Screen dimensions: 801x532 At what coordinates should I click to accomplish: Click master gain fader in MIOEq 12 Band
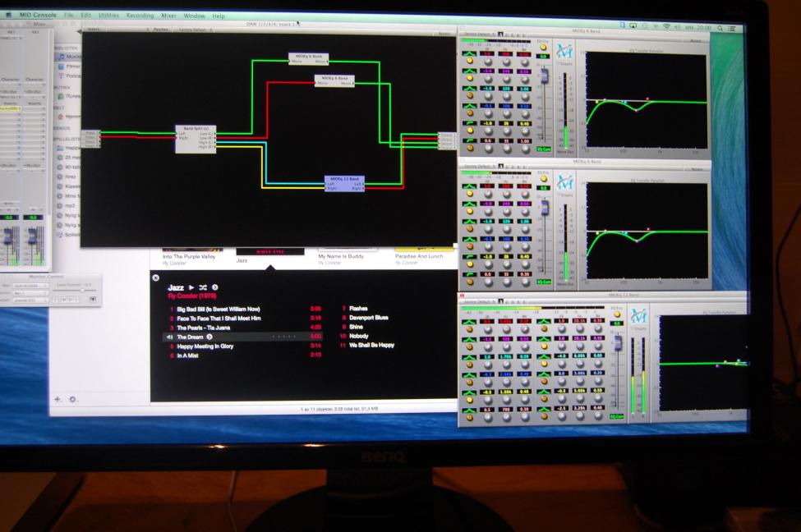(618, 343)
